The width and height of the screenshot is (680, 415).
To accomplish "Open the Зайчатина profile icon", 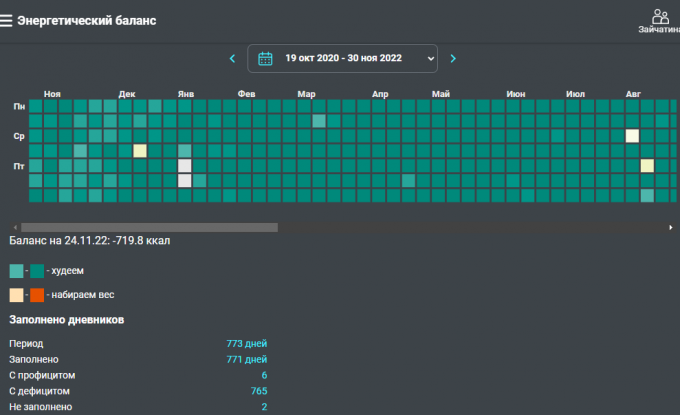I will [660, 17].
